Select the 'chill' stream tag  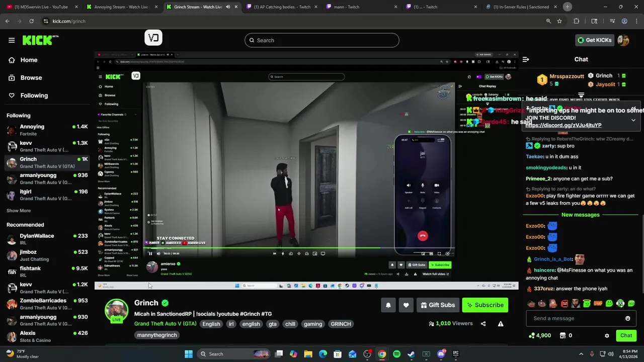[290, 324]
